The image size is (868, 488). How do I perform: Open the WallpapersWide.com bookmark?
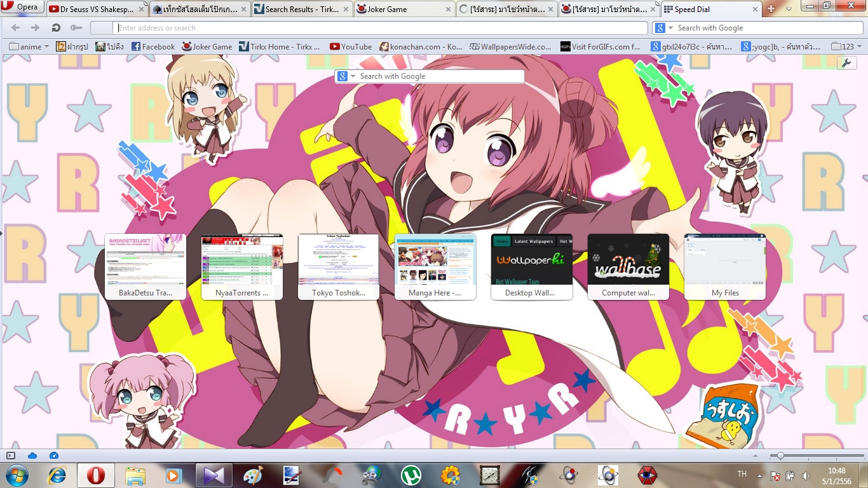pos(511,46)
